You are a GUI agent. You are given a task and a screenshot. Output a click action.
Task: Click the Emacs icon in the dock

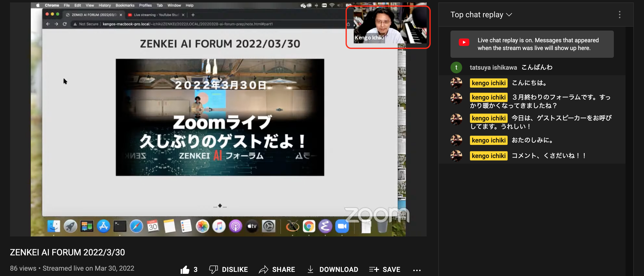(325, 226)
